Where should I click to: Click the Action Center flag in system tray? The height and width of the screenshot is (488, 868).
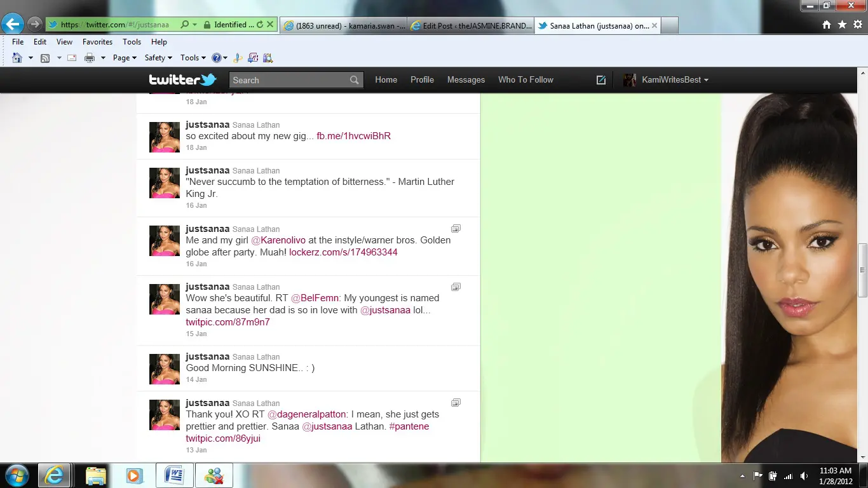tap(757, 476)
